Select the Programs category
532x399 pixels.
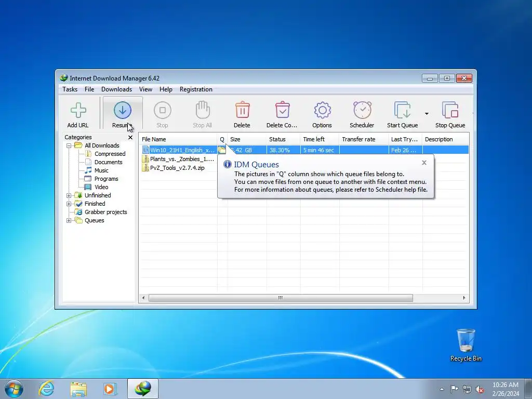[x=106, y=179]
